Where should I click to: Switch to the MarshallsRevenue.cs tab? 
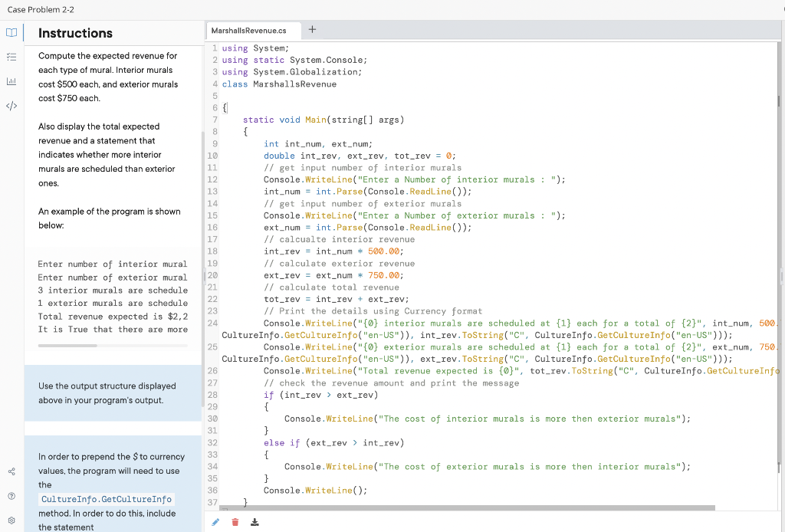(x=248, y=30)
